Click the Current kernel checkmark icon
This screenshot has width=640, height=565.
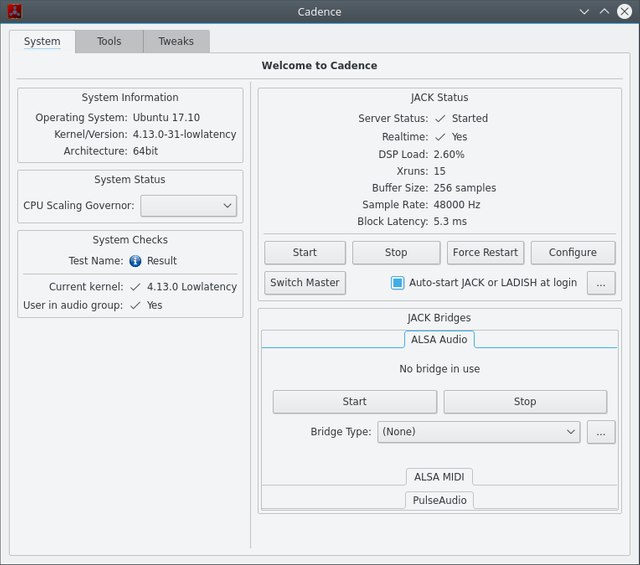135,287
